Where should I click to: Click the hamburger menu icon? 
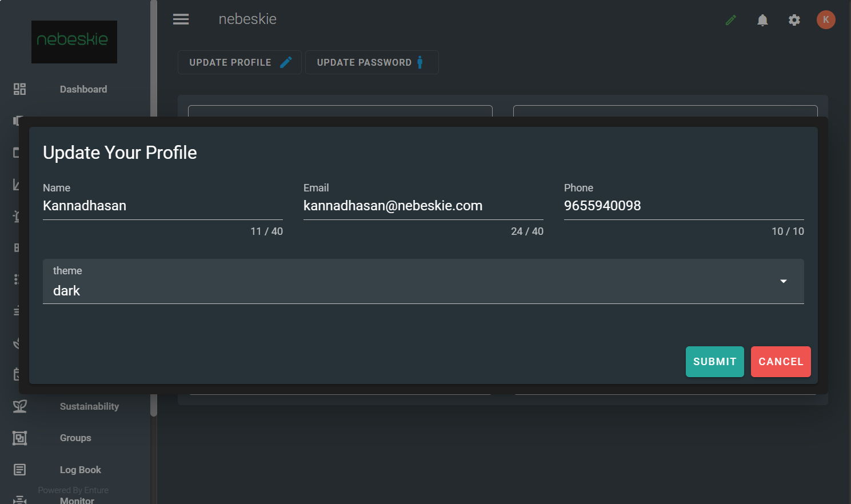(181, 19)
